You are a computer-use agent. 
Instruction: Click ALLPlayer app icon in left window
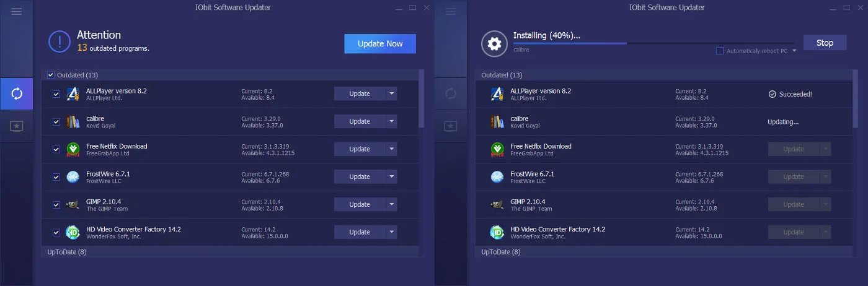coord(73,94)
